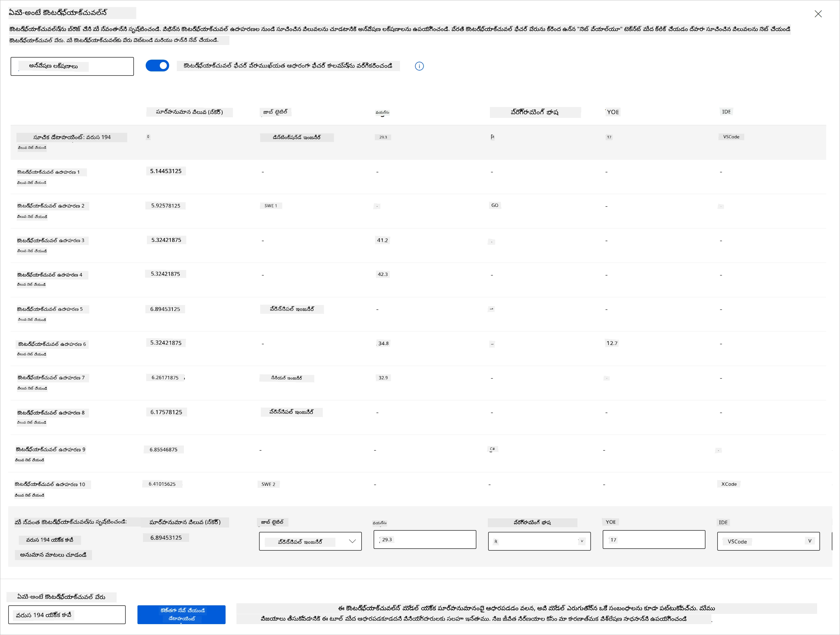Click the age value 41.2
This screenshot has width=840, height=635.
pyautogui.click(x=382, y=241)
